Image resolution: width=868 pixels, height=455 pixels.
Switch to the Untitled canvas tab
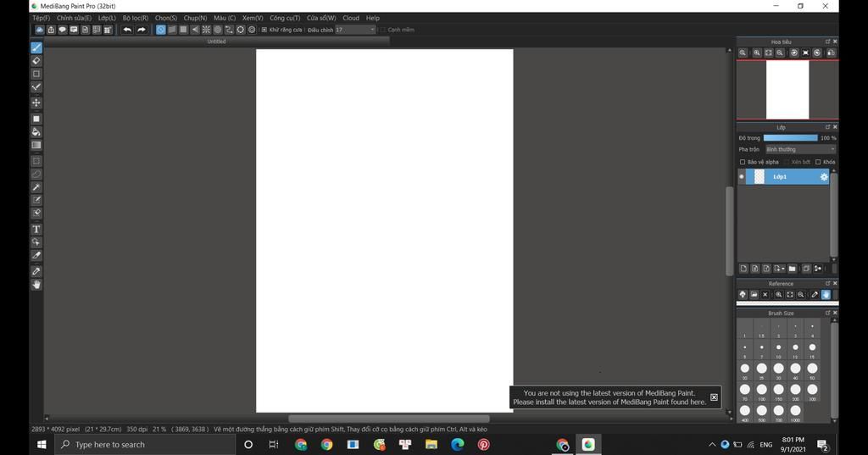[216, 42]
